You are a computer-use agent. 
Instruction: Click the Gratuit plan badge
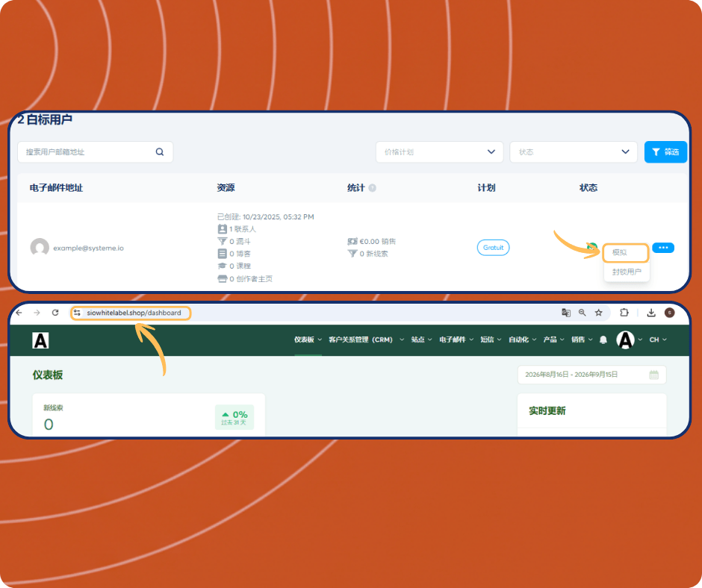pos(493,248)
